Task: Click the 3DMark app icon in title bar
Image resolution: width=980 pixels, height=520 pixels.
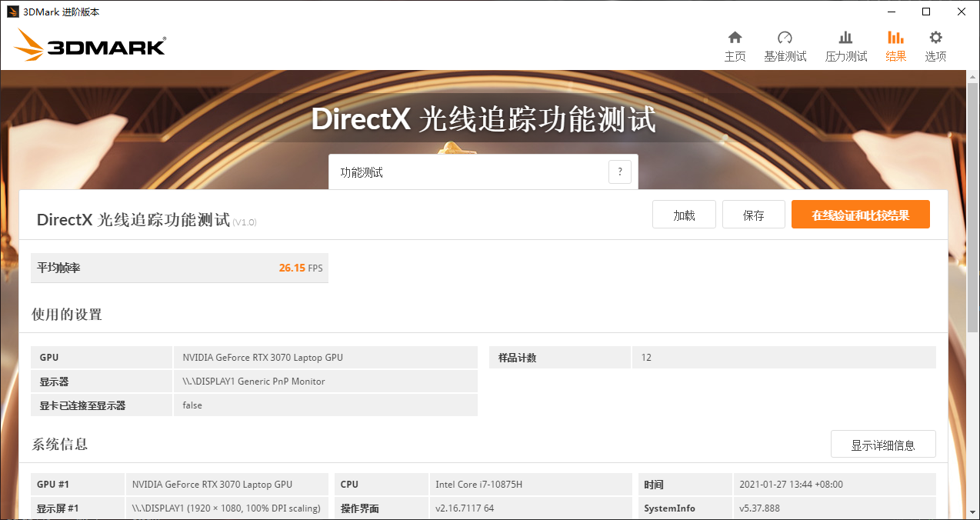Action: pyautogui.click(x=13, y=12)
